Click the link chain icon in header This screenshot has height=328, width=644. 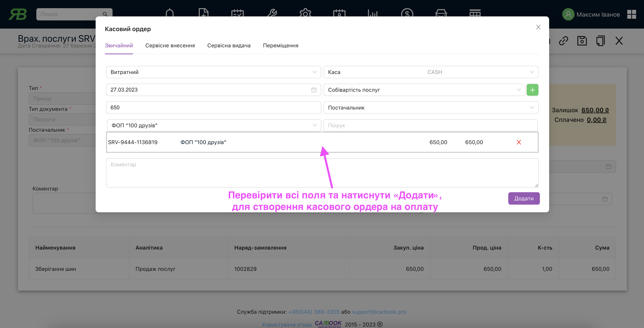(x=563, y=41)
